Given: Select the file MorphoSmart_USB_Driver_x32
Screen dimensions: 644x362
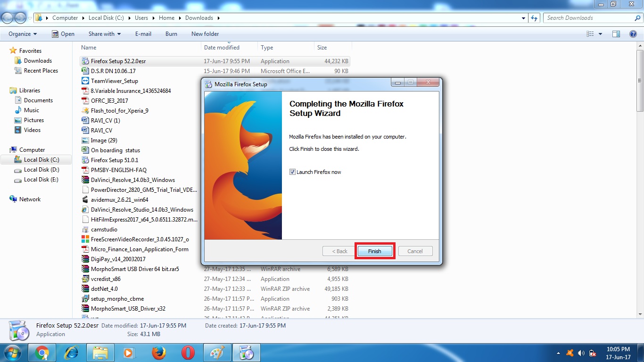Looking at the screenshot, I should pyautogui.click(x=128, y=309).
